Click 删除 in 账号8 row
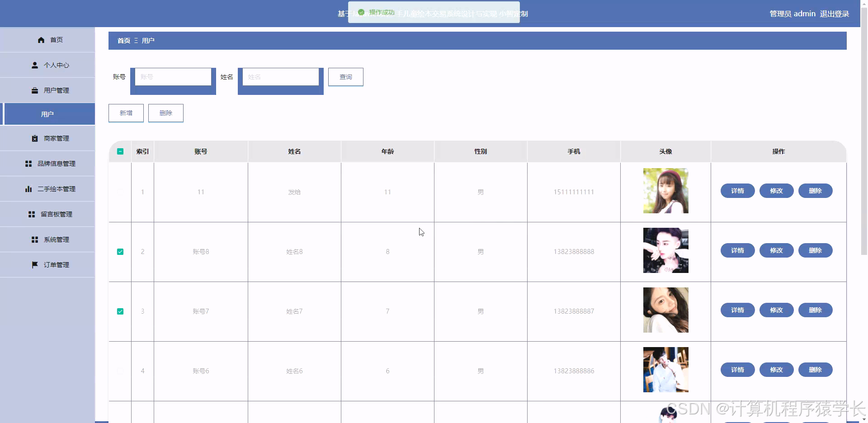Image resolution: width=868 pixels, height=423 pixels. pyautogui.click(x=816, y=250)
